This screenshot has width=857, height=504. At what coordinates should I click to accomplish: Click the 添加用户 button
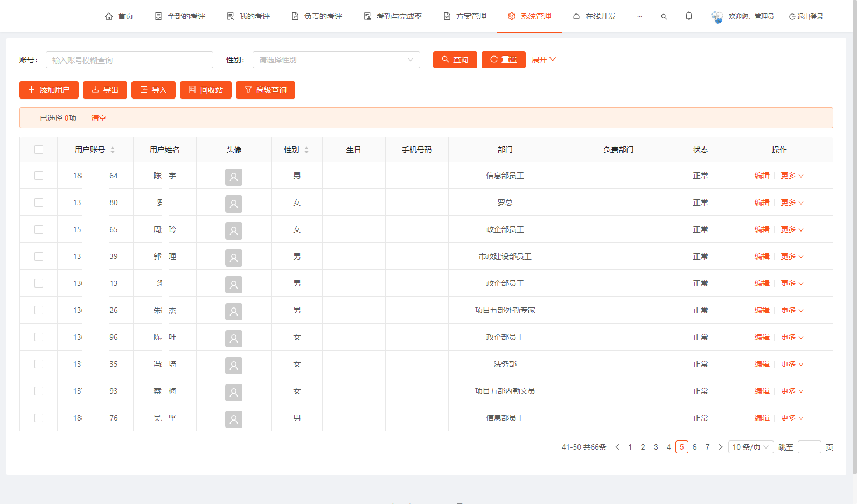pyautogui.click(x=48, y=90)
